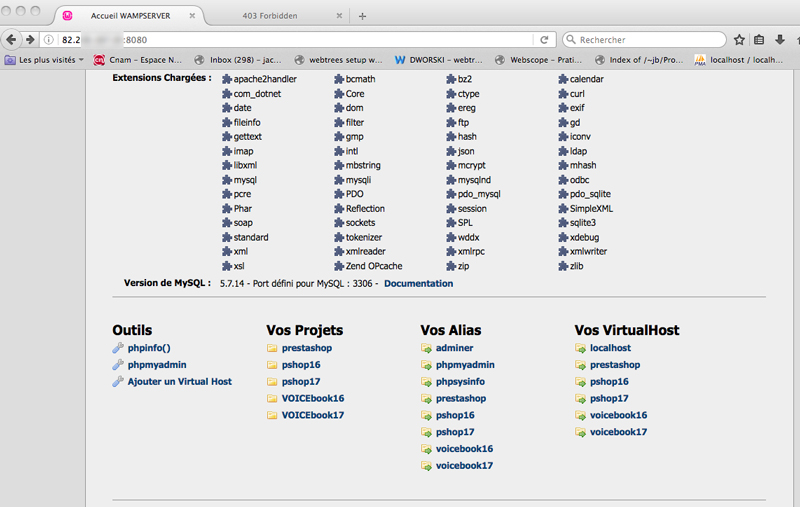Open the webtrees setup bookmark
This screenshot has width=800, height=507.
tap(338, 60)
